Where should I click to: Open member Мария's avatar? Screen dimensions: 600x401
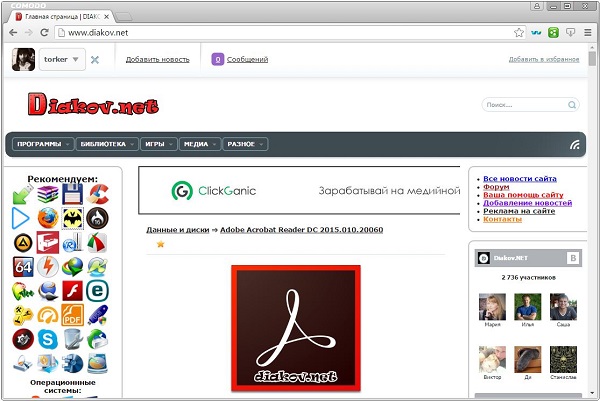click(492, 306)
